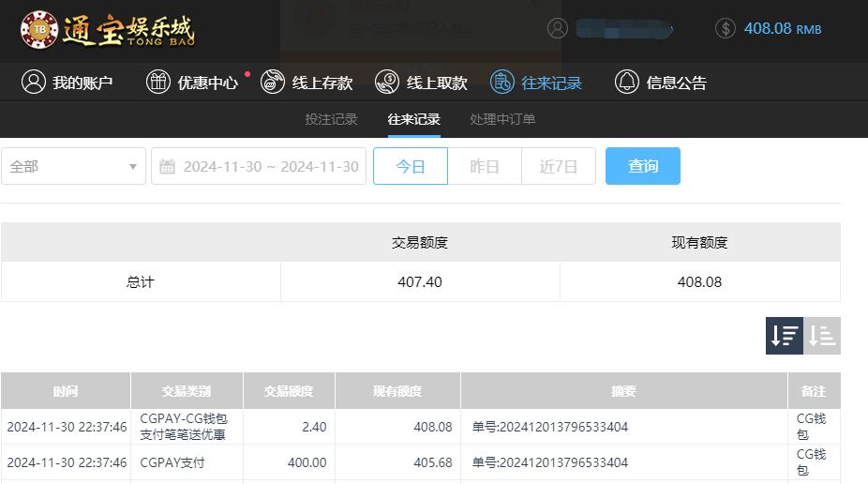
Task: Click the 2.40 transaction amount cell
Action: 289,427
